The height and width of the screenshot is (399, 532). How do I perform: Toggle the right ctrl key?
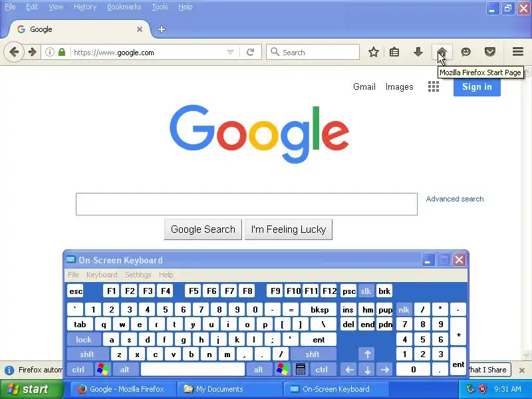pos(322,370)
